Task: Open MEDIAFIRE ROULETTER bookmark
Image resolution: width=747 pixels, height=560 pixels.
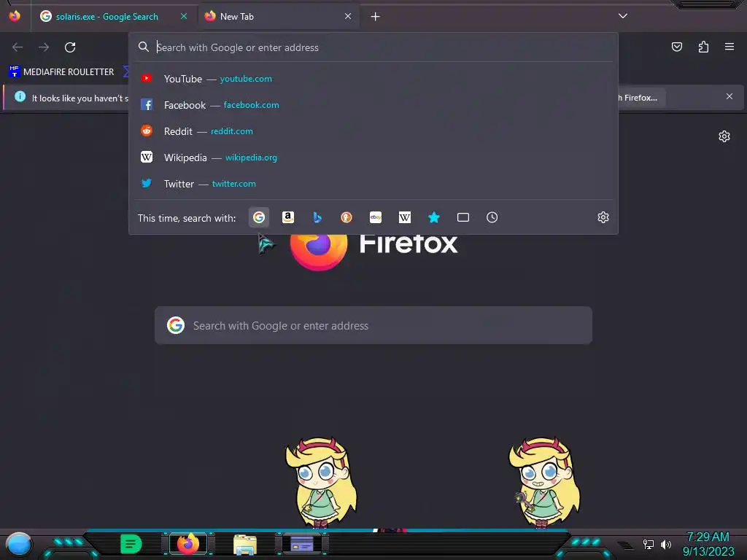Action: click(x=61, y=72)
